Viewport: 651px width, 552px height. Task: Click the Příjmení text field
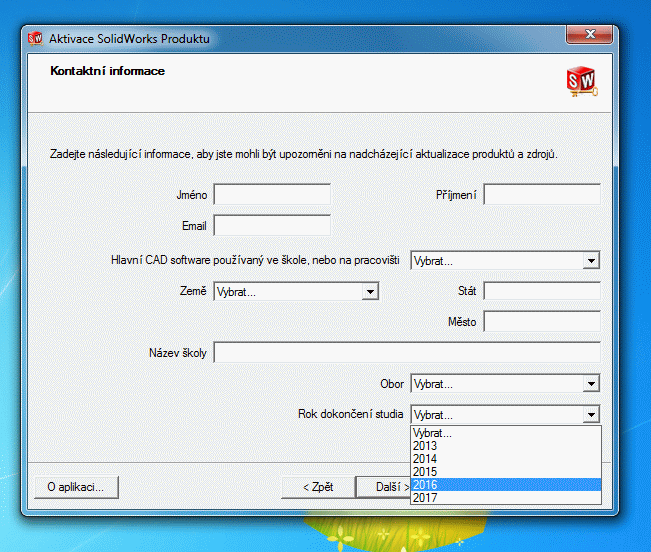(542, 194)
